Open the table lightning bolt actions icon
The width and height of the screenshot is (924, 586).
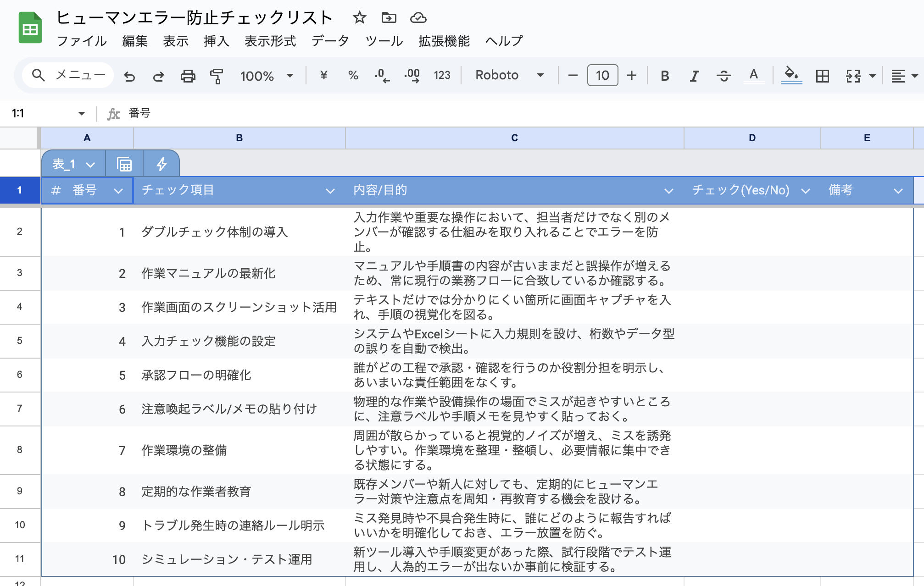click(x=161, y=164)
